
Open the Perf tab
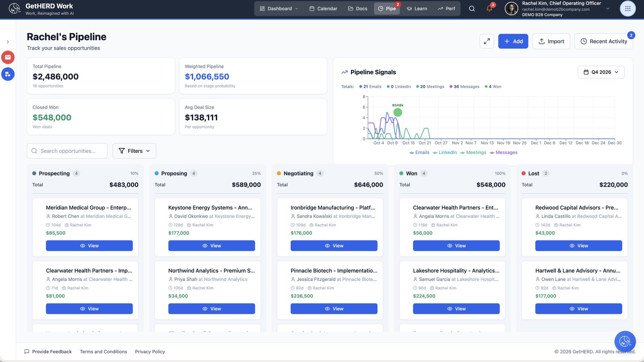pyautogui.click(x=446, y=8)
